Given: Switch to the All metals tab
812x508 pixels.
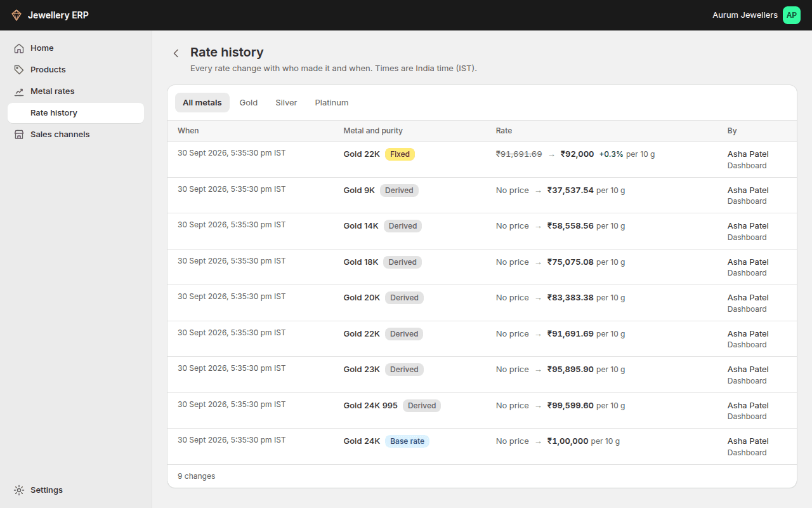Looking at the screenshot, I should pos(202,103).
